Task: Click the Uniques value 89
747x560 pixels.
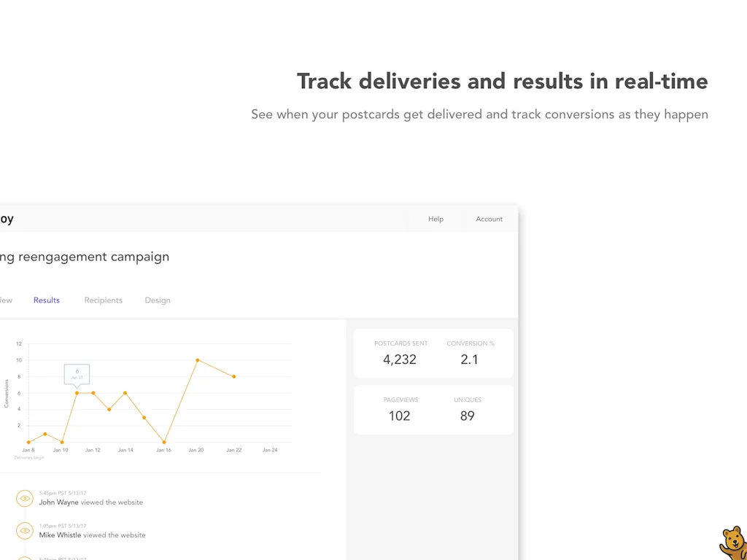Action: pyautogui.click(x=468, y=416)
